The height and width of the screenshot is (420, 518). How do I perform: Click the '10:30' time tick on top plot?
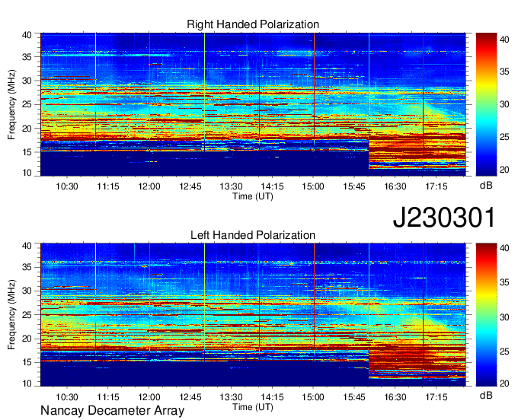[x=67, y=186]
